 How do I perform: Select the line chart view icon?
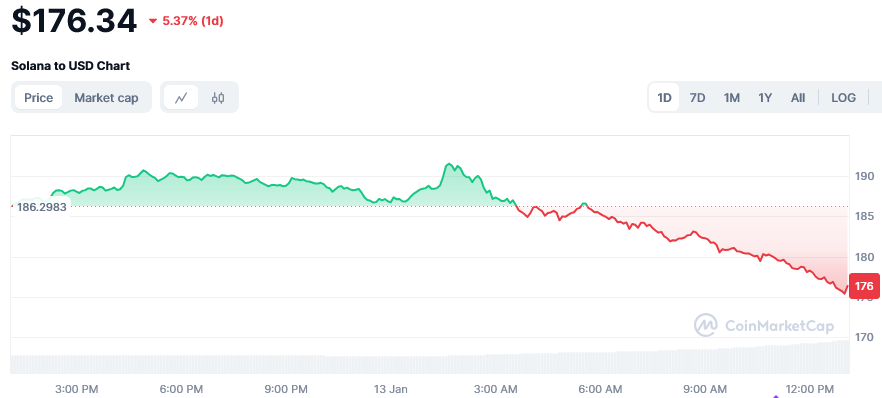(x=181, y=97)
